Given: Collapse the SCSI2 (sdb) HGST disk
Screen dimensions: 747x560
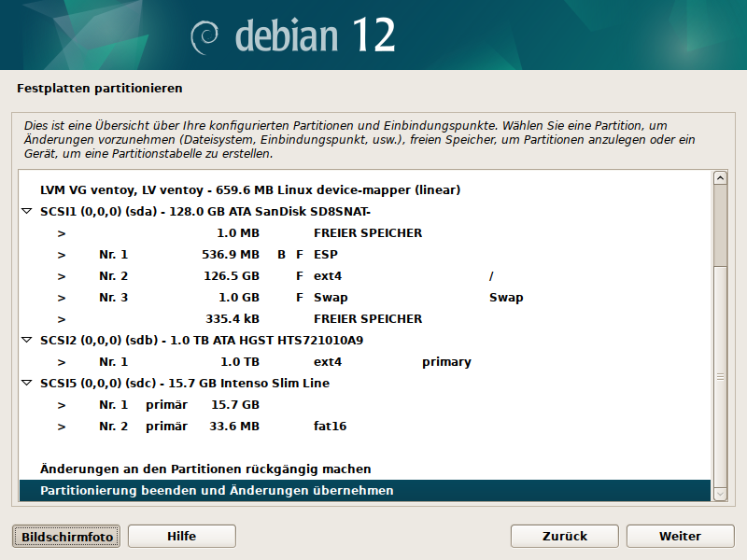Looking at the screenshot, I should [x=27, y=340].
